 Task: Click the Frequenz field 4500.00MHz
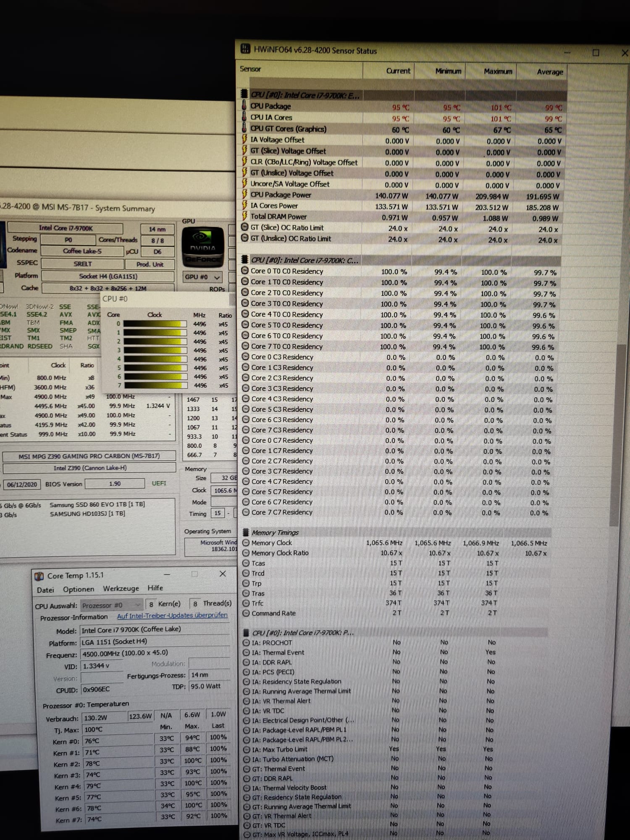point(155,653)
